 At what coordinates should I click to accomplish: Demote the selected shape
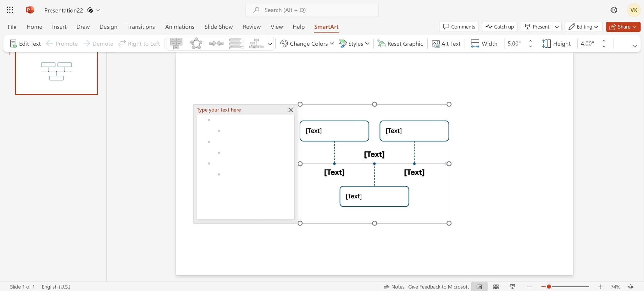click(x=98, y=44)
